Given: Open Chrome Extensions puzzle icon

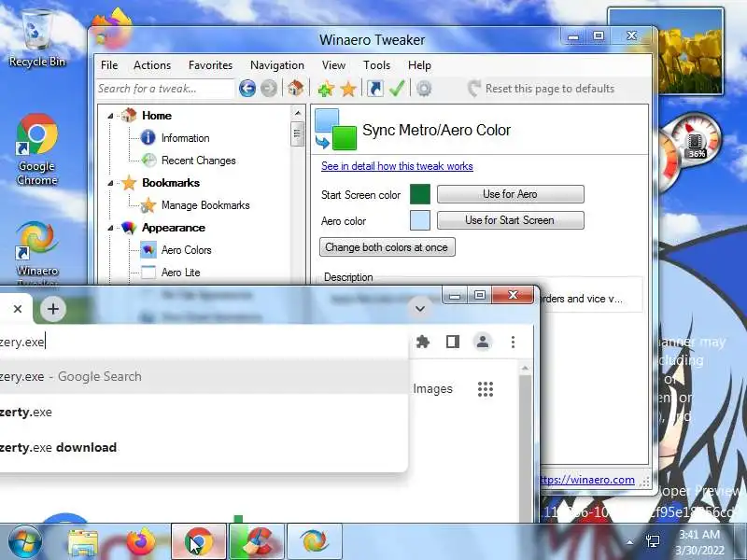Looking at the screenshot, I should coord(423,342).
